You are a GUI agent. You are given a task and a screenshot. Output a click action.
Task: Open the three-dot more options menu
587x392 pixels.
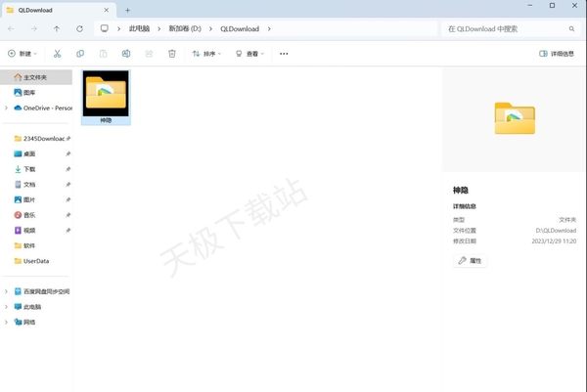coord(284,54)
